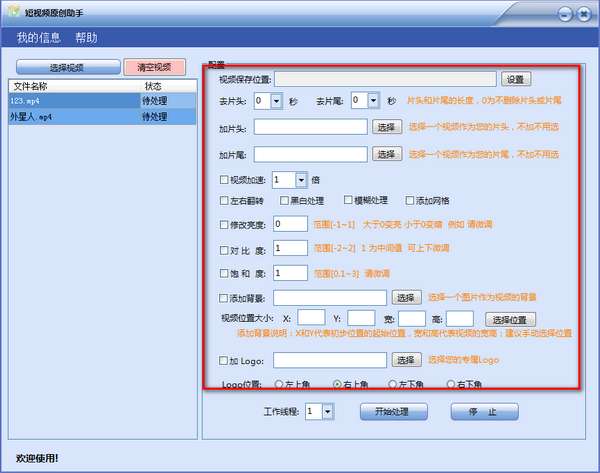Enable the 视频加速 checkbox
Image resolution: width=600 pixels, height=473 pixels.
click(x=224, y=179)
